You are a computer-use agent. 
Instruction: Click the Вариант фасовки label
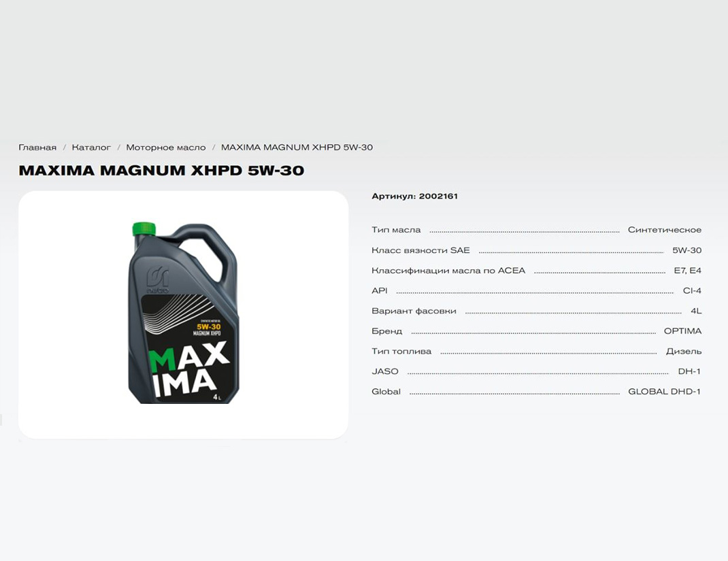[x=414, y=311]
